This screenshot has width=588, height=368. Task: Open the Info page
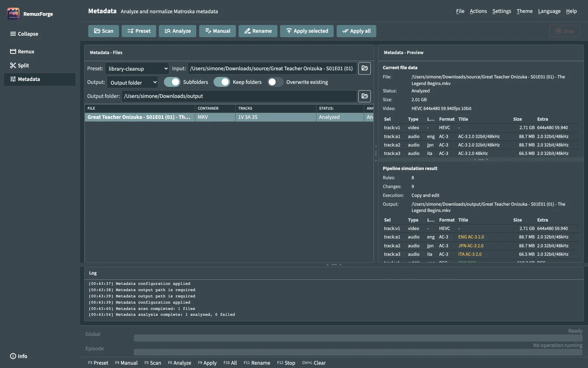click(x=19, y=356)
